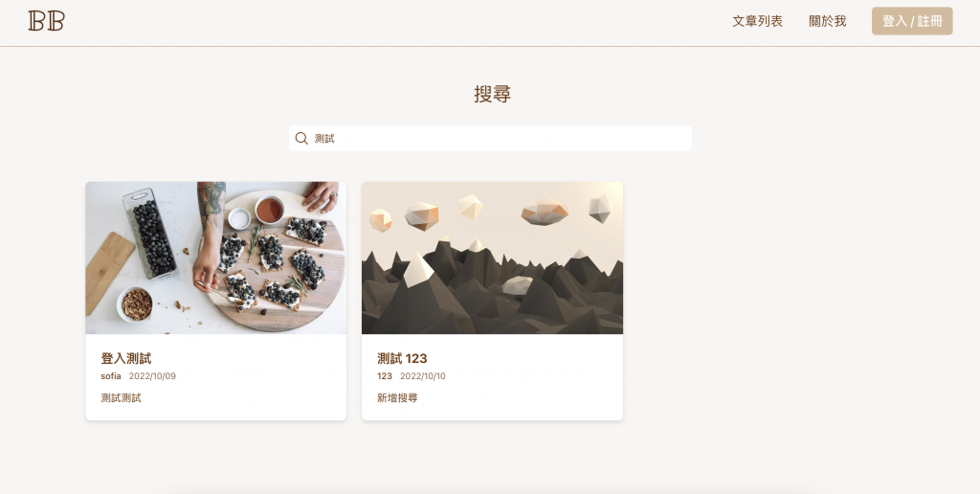Open the low-poly mountains thumbnail

click(492, 258)
